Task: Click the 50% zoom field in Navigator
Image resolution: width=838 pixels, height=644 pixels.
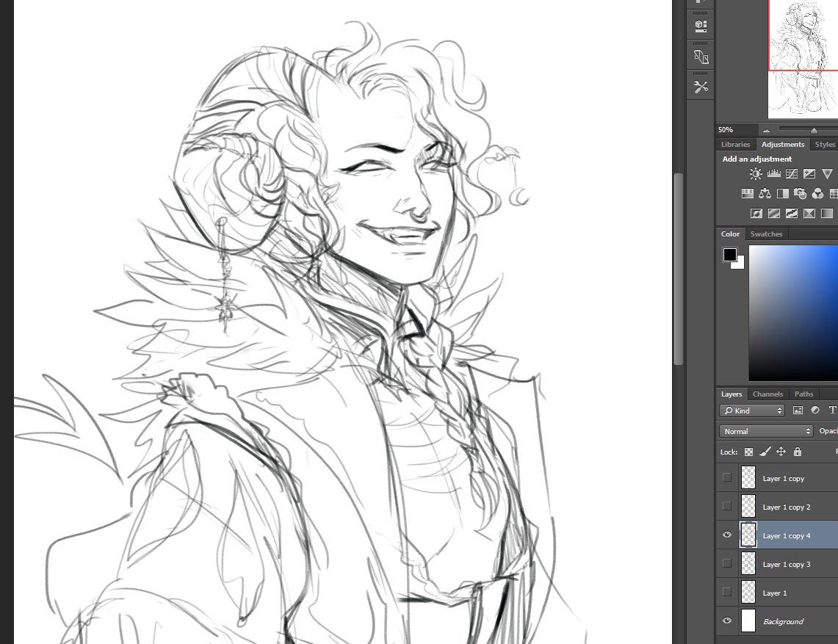Action: (737, 130)
